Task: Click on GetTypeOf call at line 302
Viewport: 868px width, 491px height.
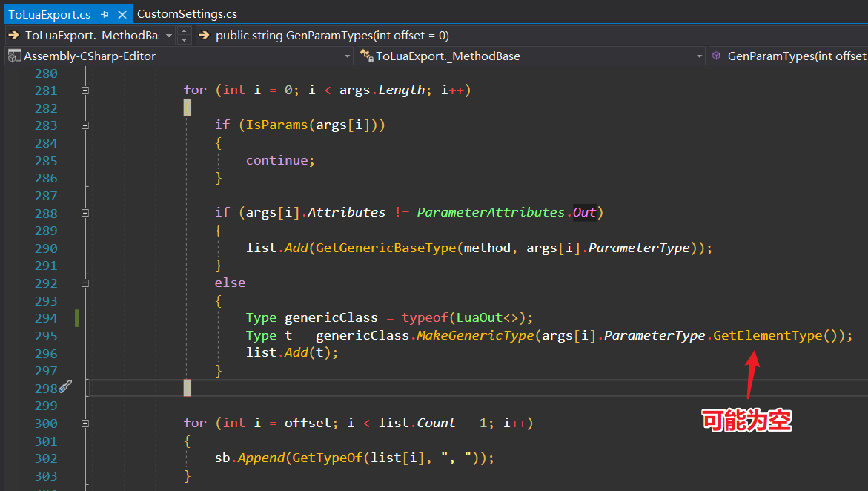Action: 327,458
